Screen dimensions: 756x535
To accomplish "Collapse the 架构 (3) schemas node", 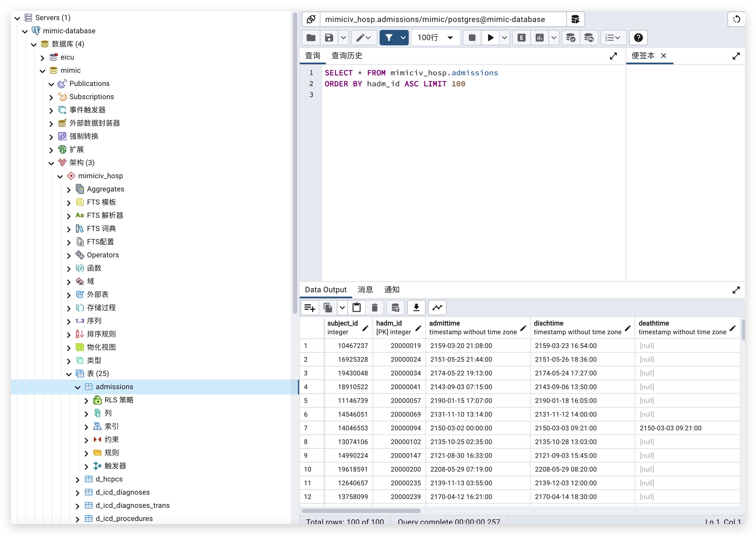I will point(51,163).
